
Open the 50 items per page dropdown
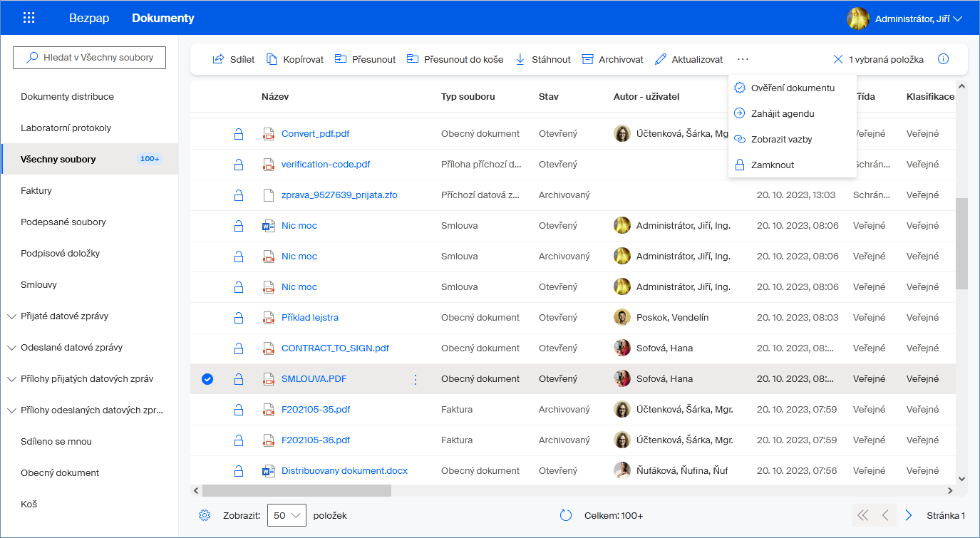(x=287, y=515)
